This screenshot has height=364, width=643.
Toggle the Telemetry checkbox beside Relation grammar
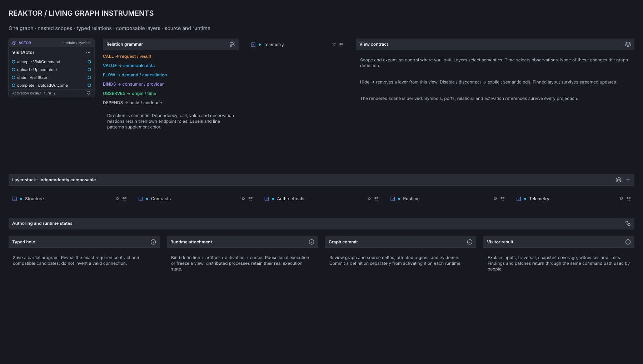[253, 45]
